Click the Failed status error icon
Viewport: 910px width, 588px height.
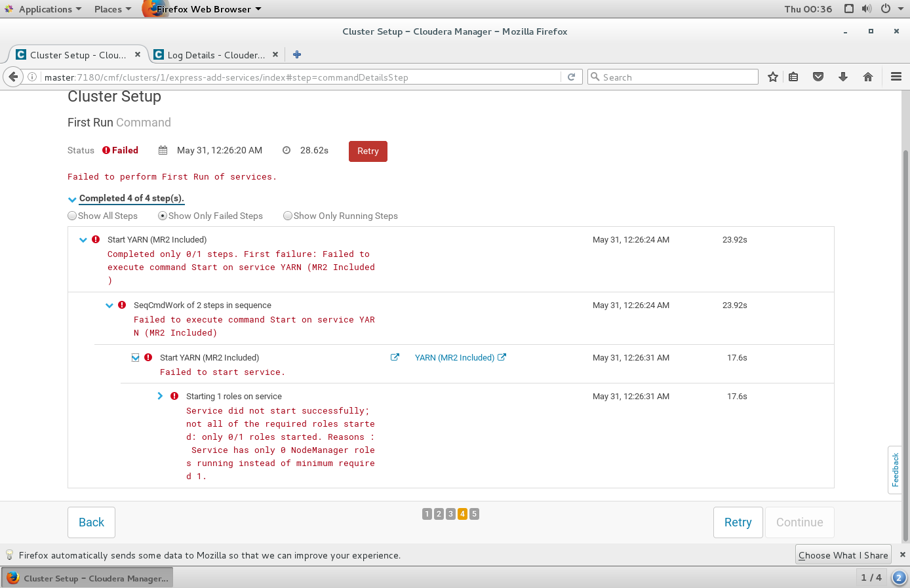tap(106, 150)
